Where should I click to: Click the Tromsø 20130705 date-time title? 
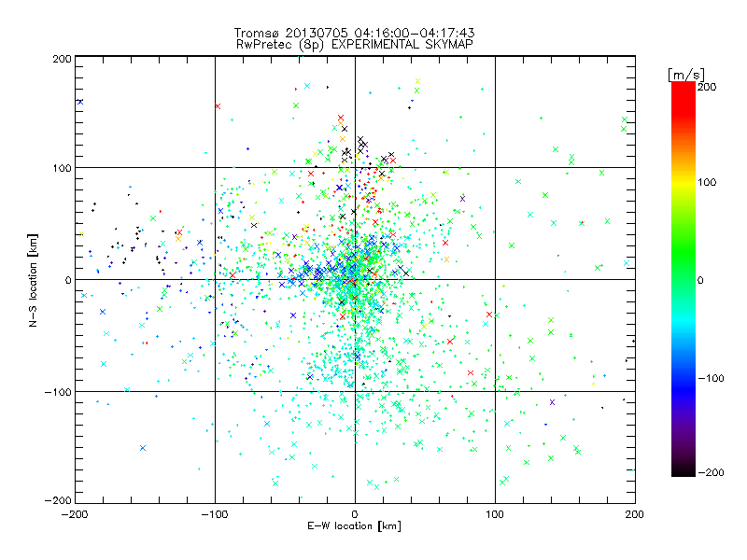coord(354,33)
